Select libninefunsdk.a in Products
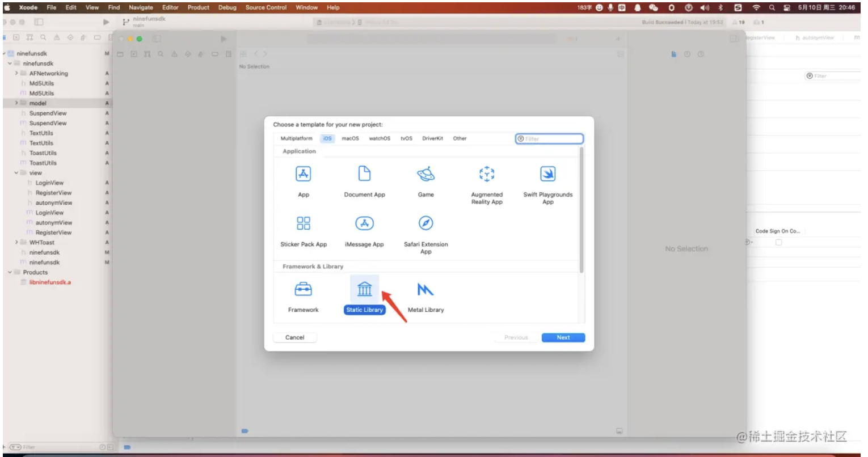868x457 pixels. pyautogui.click(x=50, y=282)
